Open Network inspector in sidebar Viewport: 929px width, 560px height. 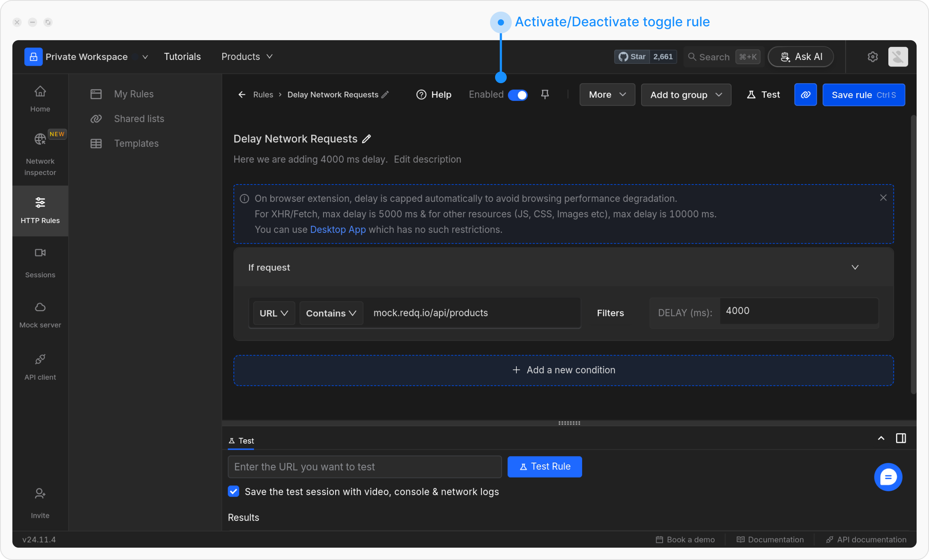[40, 153]
